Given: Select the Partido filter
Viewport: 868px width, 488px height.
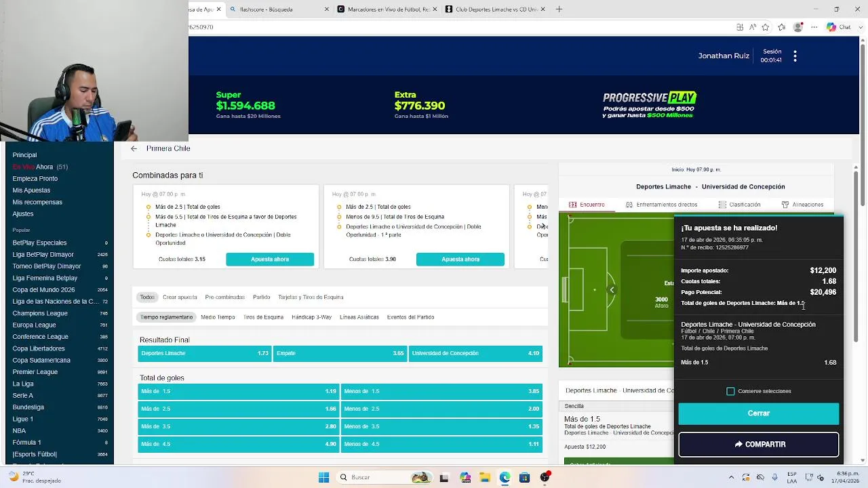Looking at the screenshot, I should click(261, 297).
